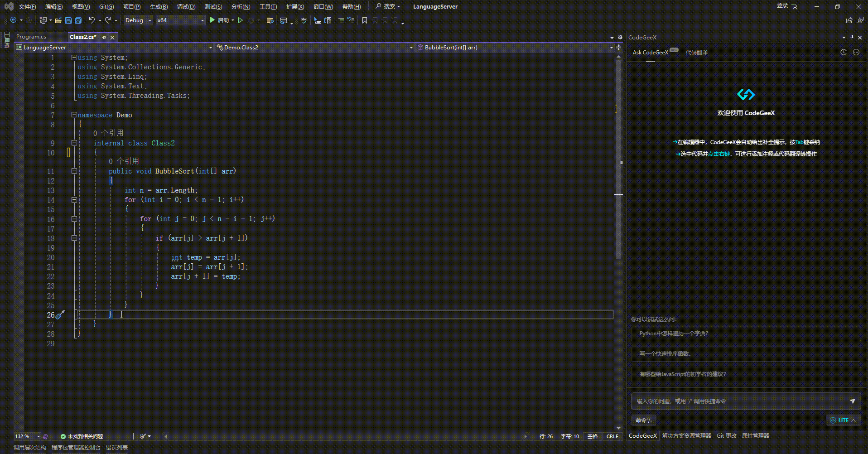
Task: Click the send message paper plane icon
Action: click(x=853, y=401)
